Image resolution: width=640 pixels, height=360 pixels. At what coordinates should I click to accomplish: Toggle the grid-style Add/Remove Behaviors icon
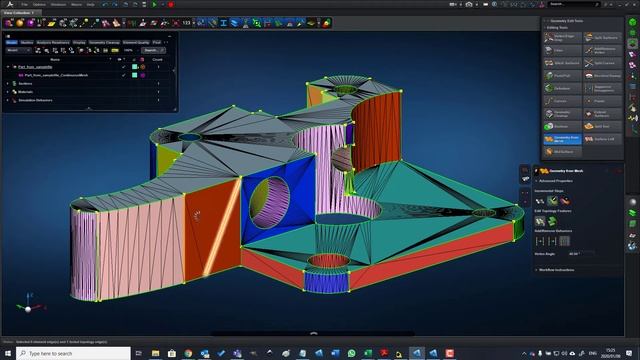tap(564, 241)
